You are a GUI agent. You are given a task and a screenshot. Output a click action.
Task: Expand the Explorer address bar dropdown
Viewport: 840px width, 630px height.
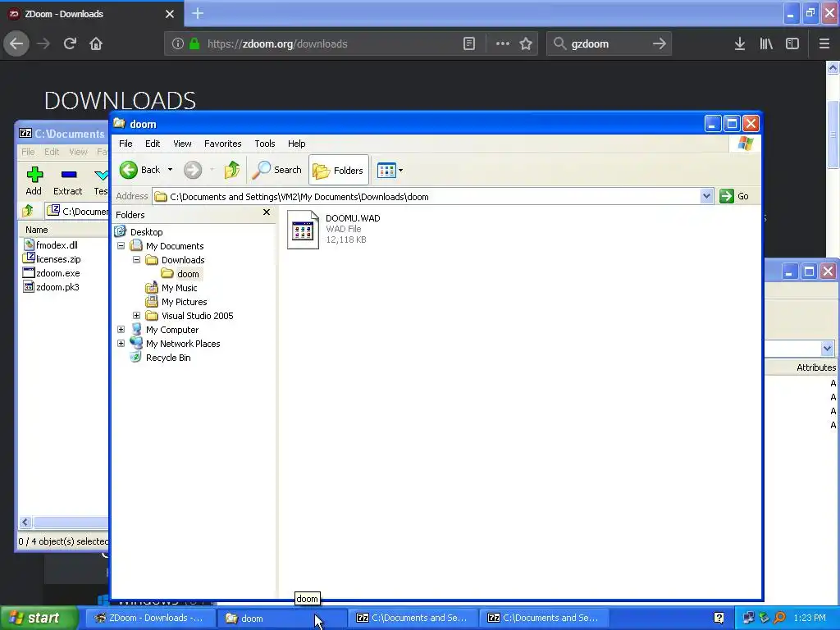click(x=706, y=196)
